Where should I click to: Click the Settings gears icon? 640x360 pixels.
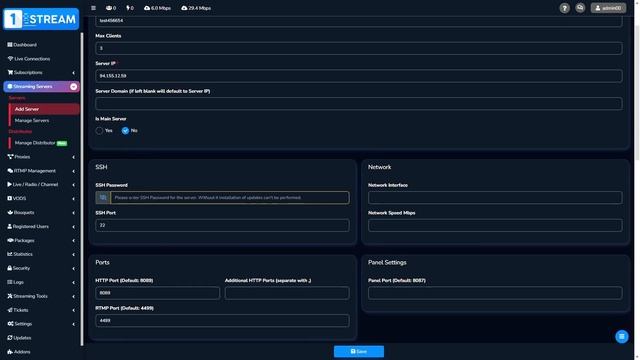click(x=10, y=324)
